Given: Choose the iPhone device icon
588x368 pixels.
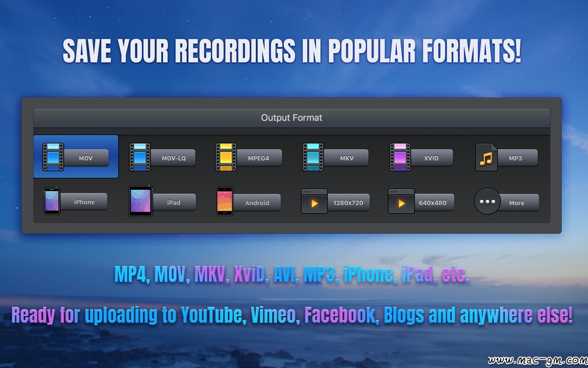Looking at the screenshot, I should coord(52,201).
